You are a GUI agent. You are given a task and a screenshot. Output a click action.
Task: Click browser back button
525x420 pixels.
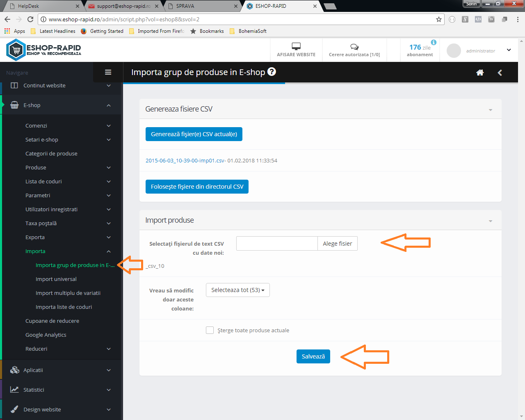pyautogui.click(x=7, y=19)
